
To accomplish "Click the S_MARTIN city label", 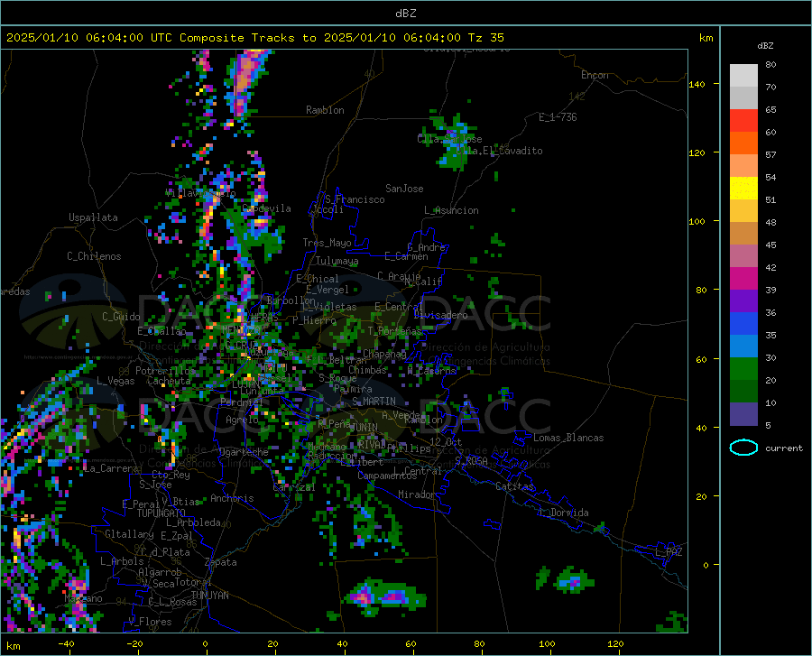I will [x=374, y=402].
